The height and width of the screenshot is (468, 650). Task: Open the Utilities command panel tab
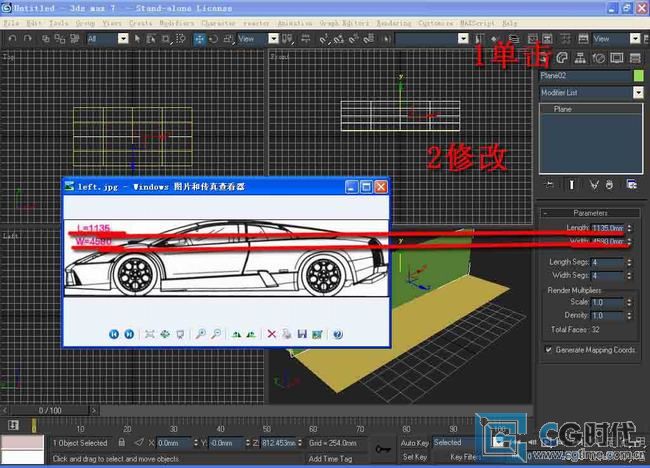pyautogui.click(x=635, y=58)
